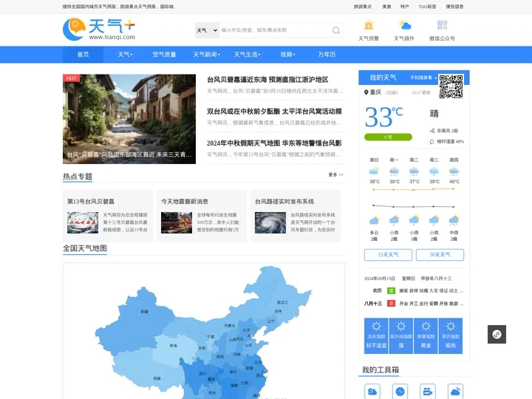Open headline 台风贝碧嘉逼近东海
Image resolution: width=532 pixels, height=399 pixels.
267,80
